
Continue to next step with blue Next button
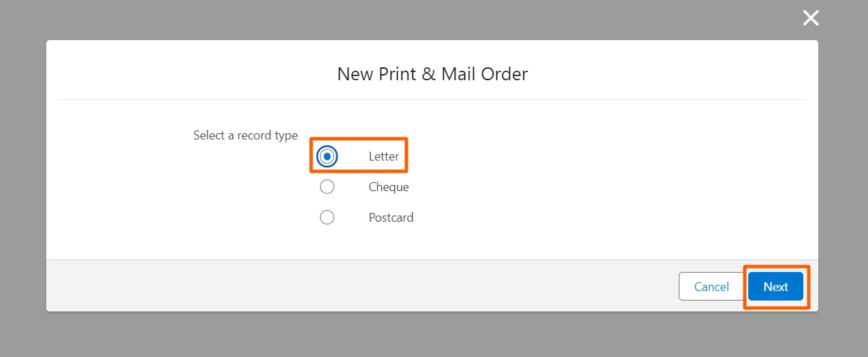(775, 286)
